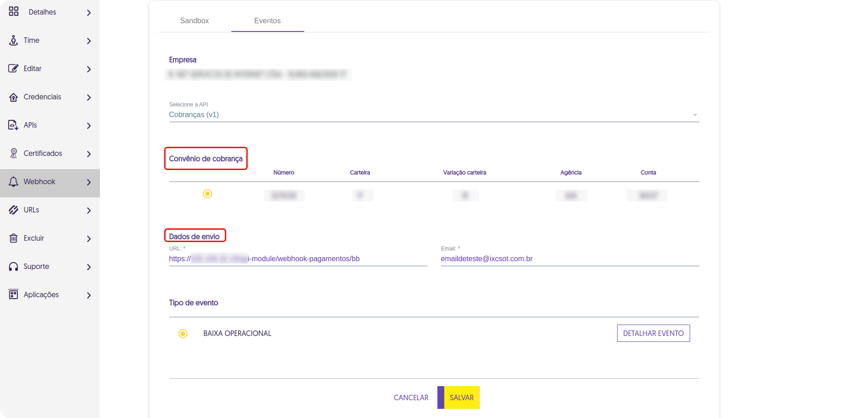Open the Selecione a API dropdown
The width and height of the screenshot is (868, 418).
pyautogui.click(x=433, y=115)
